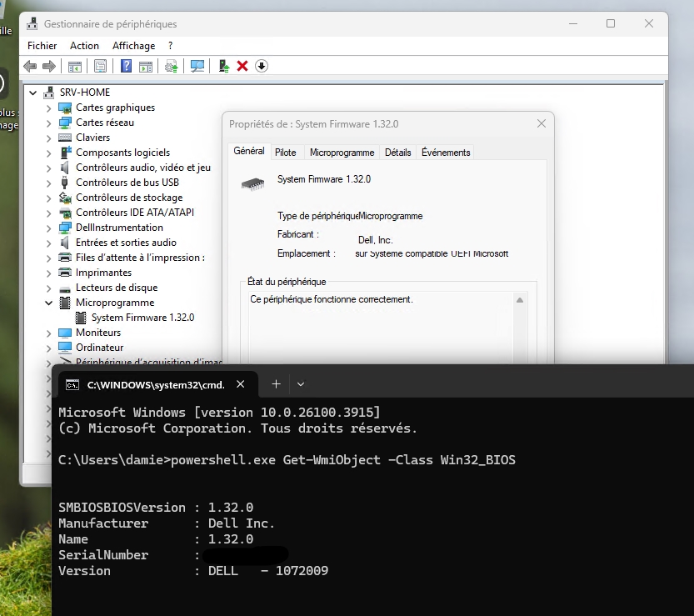The image size is (694, 616).
Task: Click the update driver toolbar icon
Action: pyautogui.click(x=223, y=66)
